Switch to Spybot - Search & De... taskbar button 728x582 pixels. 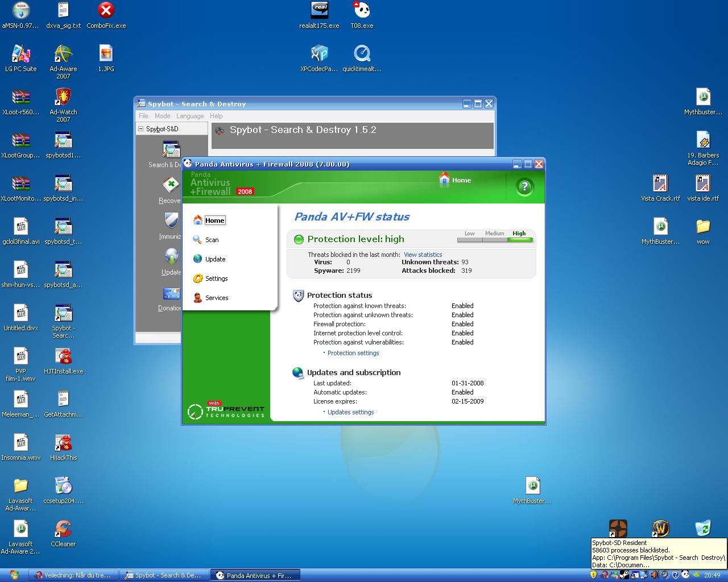click(164, 575)
